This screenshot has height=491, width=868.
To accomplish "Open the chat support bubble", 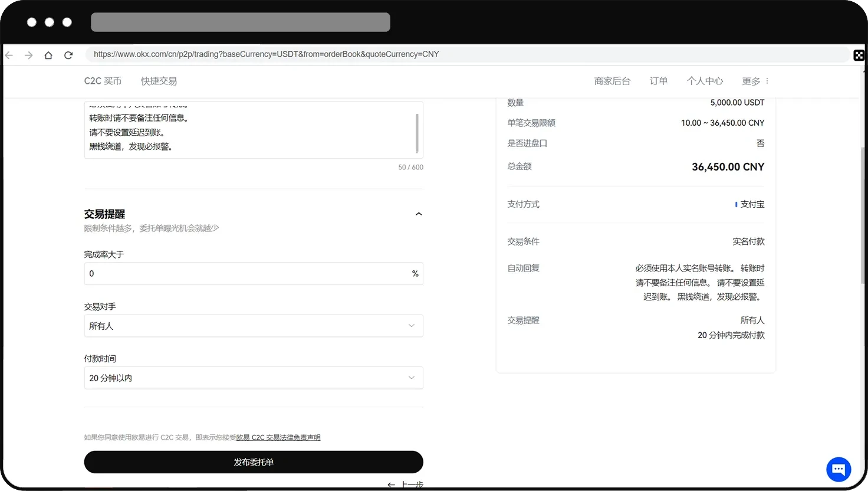I will point(839,470).
